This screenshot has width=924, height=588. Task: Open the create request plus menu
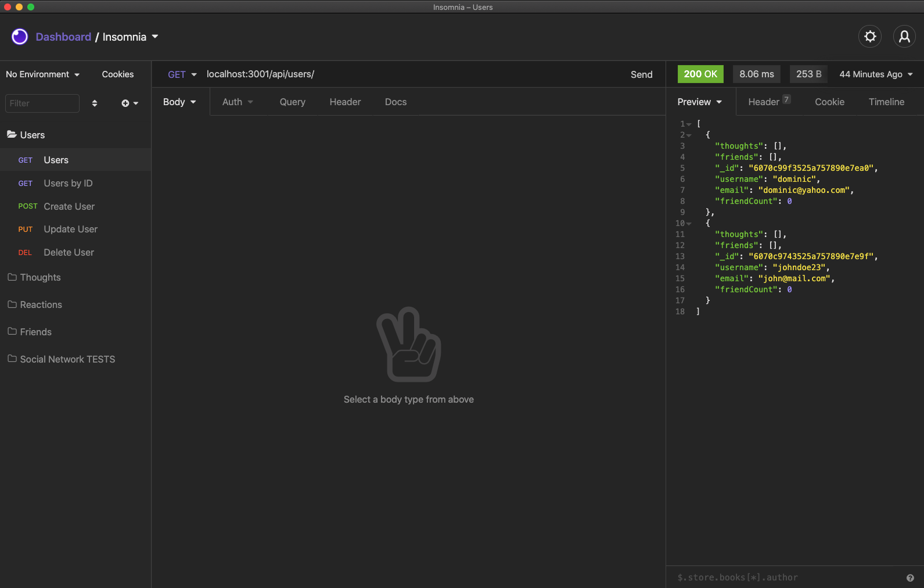130,103
